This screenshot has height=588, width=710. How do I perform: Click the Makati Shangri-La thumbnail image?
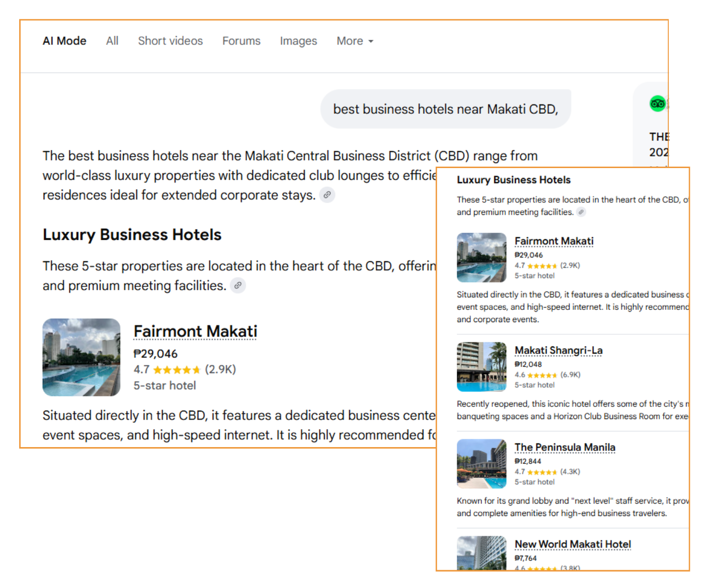pyautogui.click(x=482, y=367)
